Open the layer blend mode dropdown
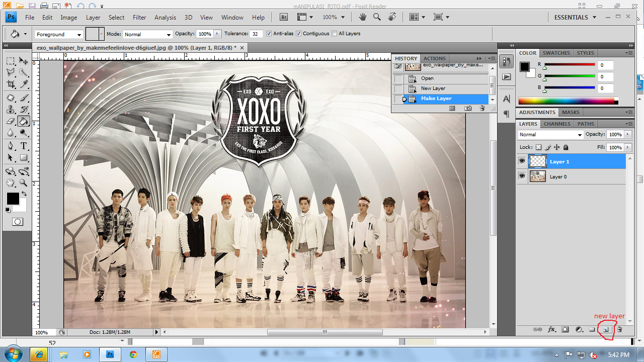The width and height of the screenshot is (644, 362). coord(550,135)
